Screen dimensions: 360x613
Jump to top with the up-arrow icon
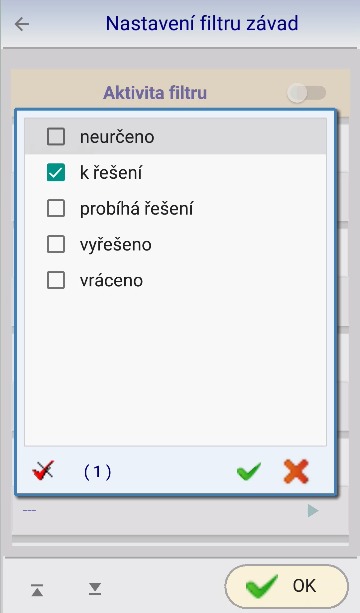[x=38, y=590]
